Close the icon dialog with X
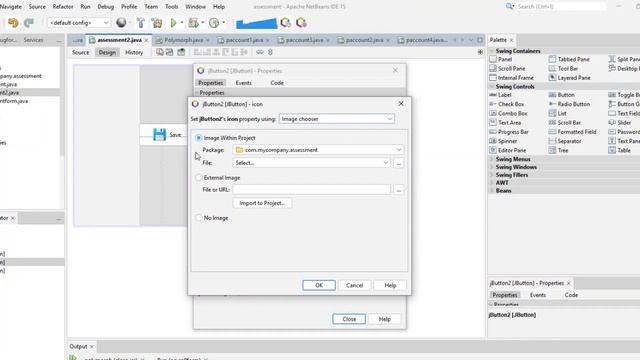The height and width of the screenshot is (360, 640). [x=401, y=104]
